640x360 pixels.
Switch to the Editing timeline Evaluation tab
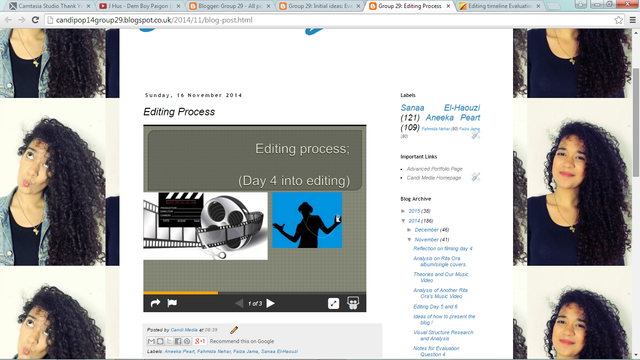point(500,6)
